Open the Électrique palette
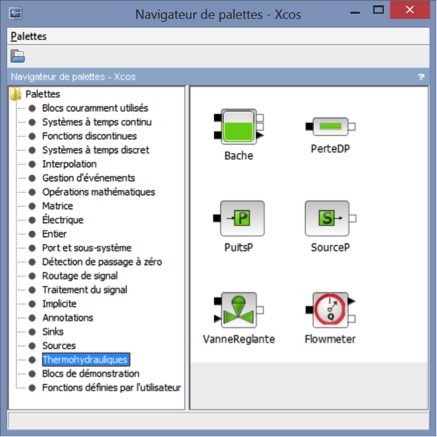 coord(63,220)
